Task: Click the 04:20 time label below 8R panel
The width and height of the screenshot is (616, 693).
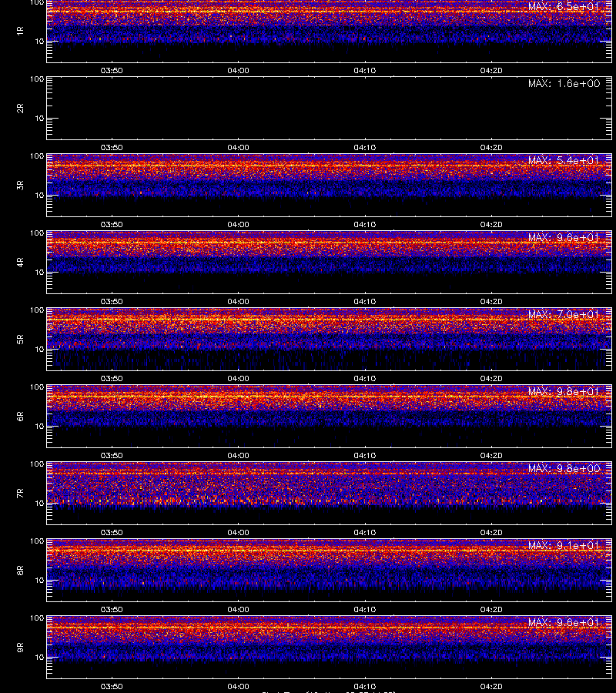Action: click(491, 610)
